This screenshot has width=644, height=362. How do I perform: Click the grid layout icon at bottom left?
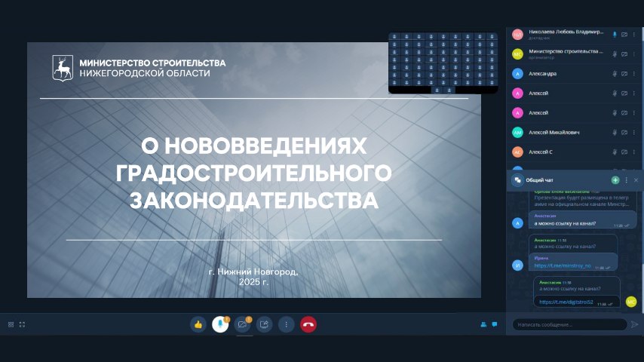pos(11,324)
